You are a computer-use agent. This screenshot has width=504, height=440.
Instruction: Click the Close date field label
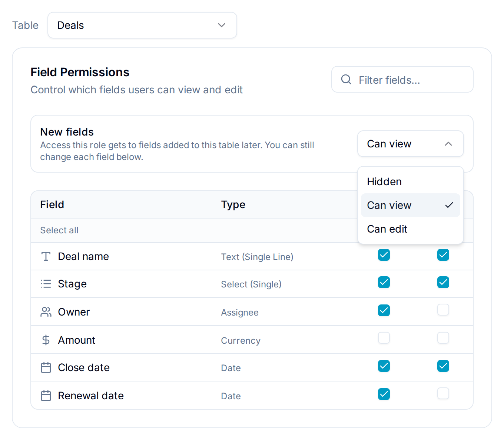(84, 367)
